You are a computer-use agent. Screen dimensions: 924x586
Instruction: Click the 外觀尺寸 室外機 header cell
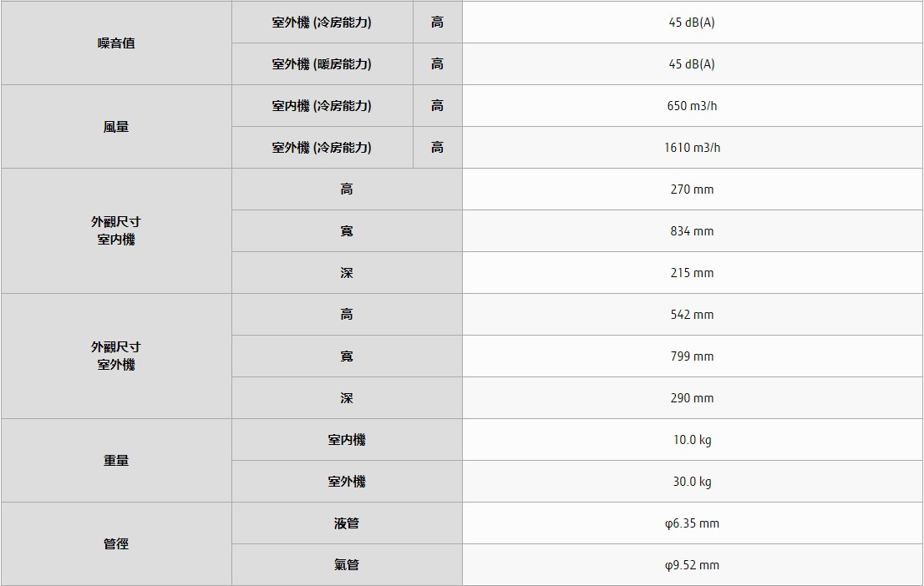[x=116, y=356]
